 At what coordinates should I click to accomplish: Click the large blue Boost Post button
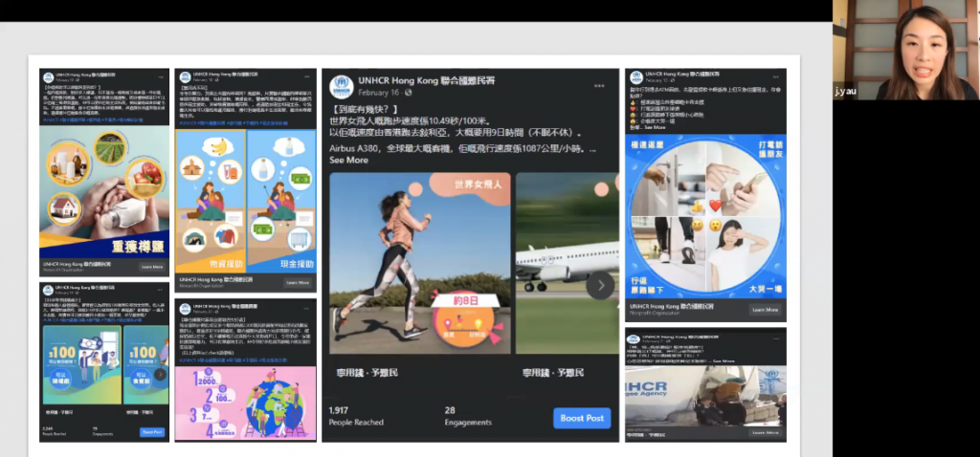(x=582, y=419)
